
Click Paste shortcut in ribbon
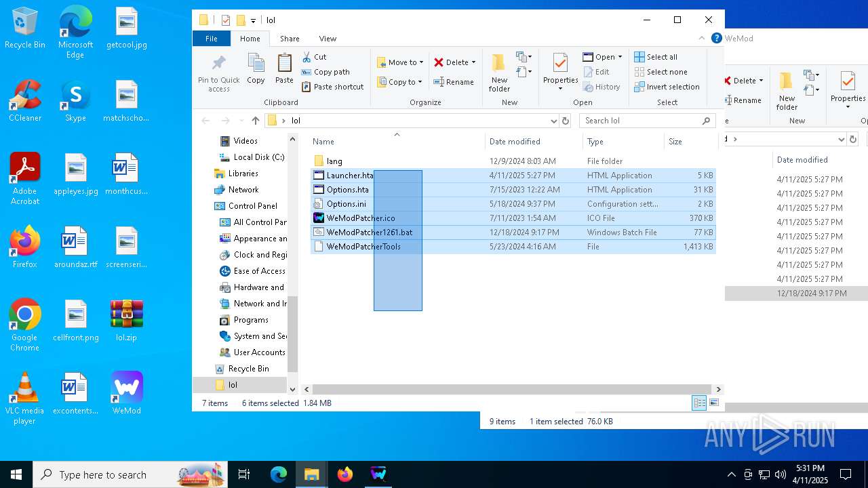(332, 87)
